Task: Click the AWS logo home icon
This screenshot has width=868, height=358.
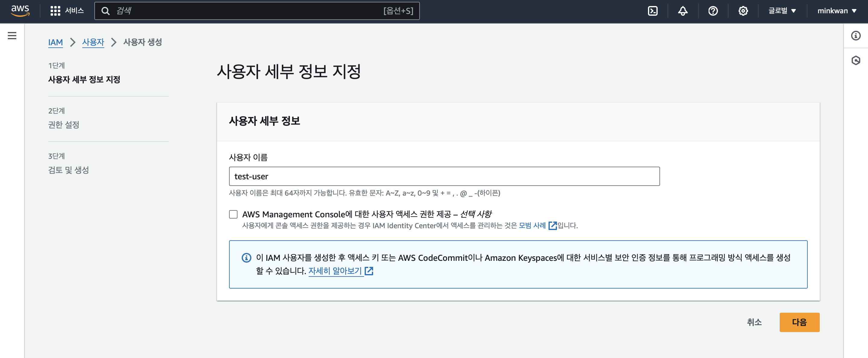Action: pyautogui.click(x=20, y=11)
